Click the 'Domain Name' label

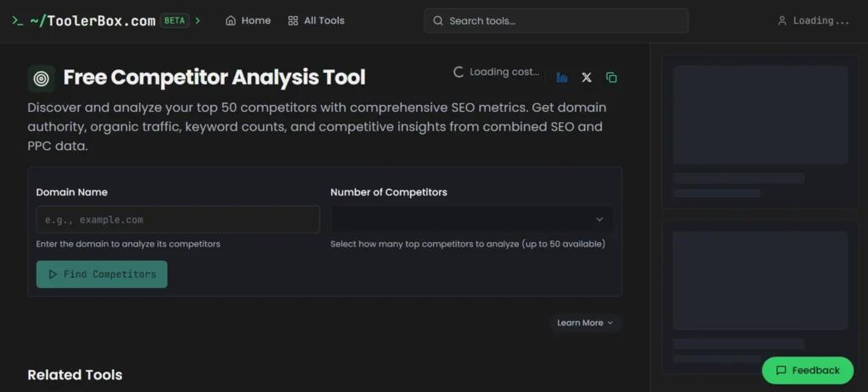[71, 192]
